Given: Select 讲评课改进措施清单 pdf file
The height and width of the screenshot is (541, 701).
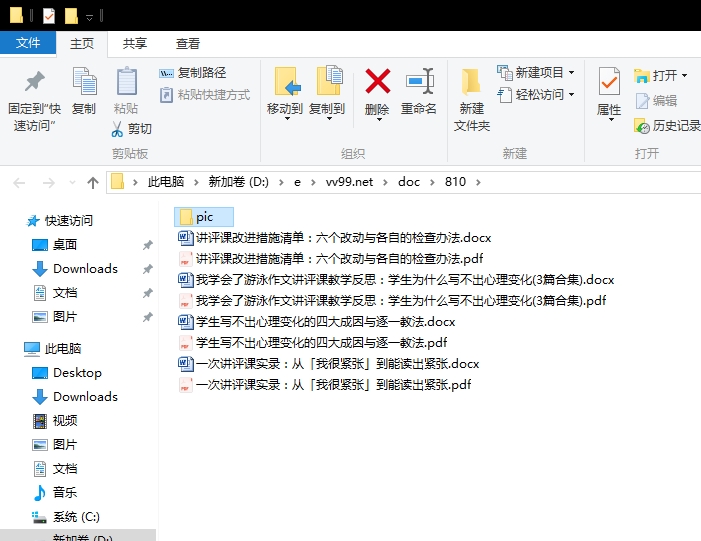Looking at the screenshot, I should click(330, 258).
